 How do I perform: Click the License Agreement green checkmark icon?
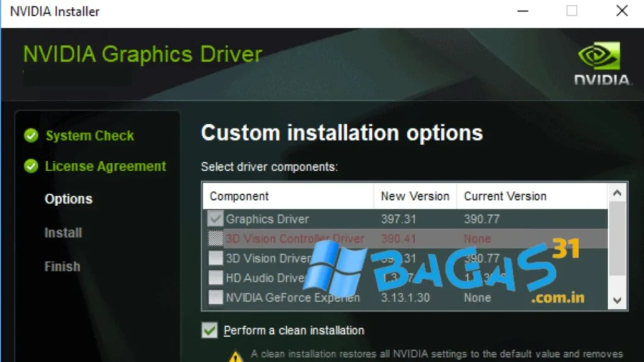pos(31,166)
